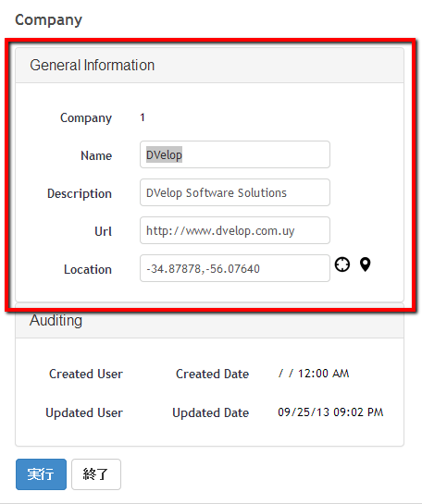The height and width of the screenshot is (504, 422).
Task: Click the Location label
Action: point(88,269)
